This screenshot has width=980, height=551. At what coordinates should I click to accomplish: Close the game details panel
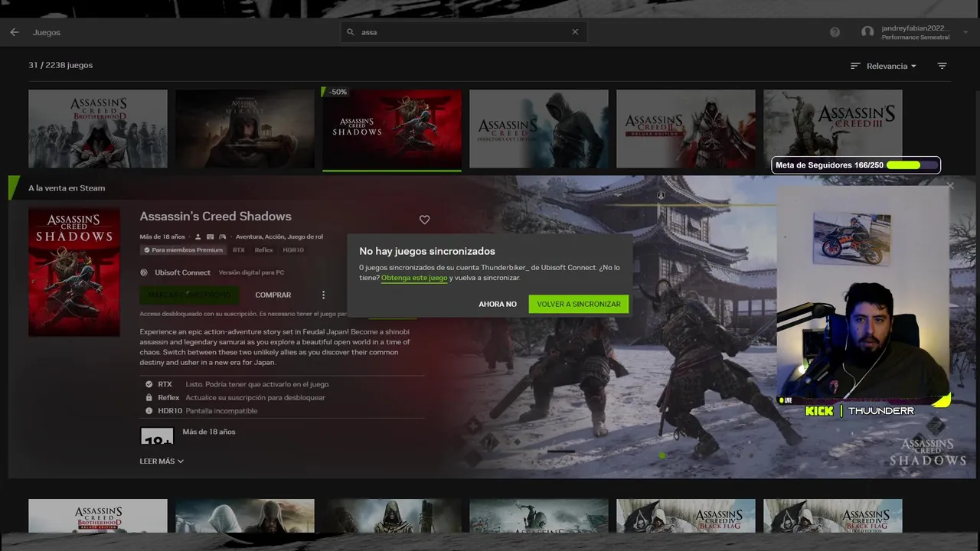click(950, 185)
